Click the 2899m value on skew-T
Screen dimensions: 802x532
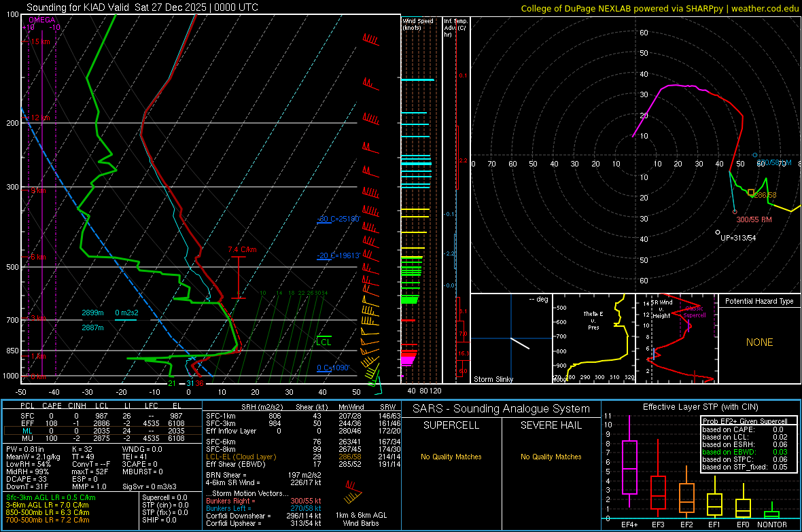(x=92, y=313)
